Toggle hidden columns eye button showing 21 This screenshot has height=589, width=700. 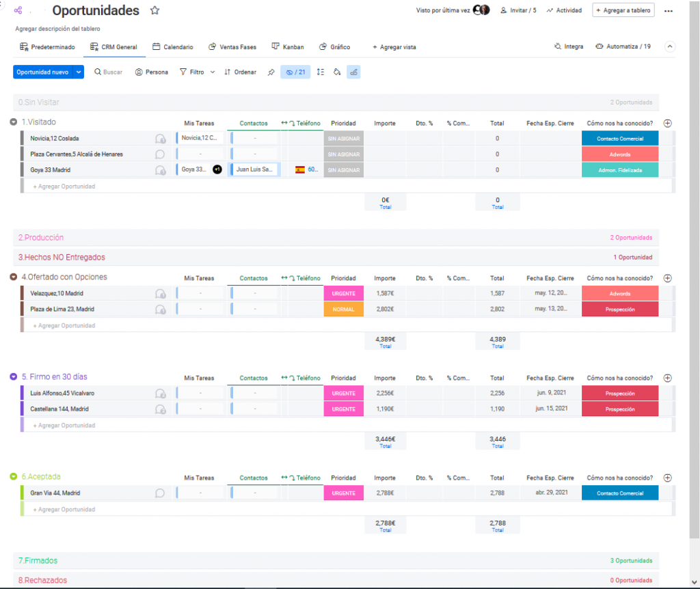point(295,72)
